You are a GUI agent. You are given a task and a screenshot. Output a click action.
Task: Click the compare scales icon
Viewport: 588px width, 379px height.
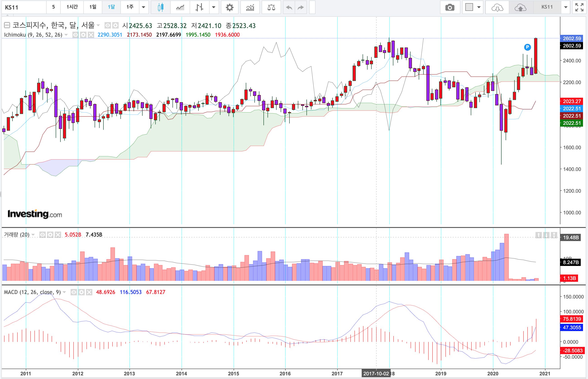tap(271, 7)
